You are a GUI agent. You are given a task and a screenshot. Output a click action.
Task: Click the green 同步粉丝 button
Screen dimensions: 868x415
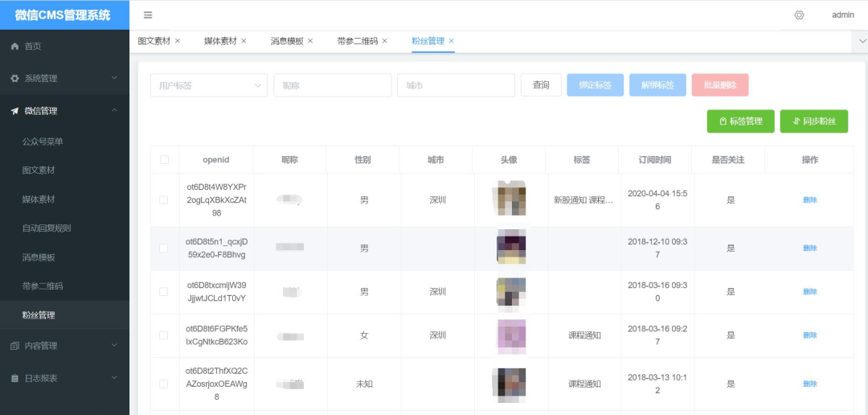coord(813,121)
